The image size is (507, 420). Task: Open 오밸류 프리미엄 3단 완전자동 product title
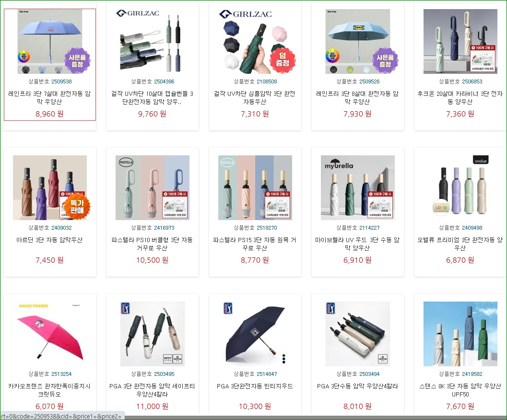click(x=460, y=244)
